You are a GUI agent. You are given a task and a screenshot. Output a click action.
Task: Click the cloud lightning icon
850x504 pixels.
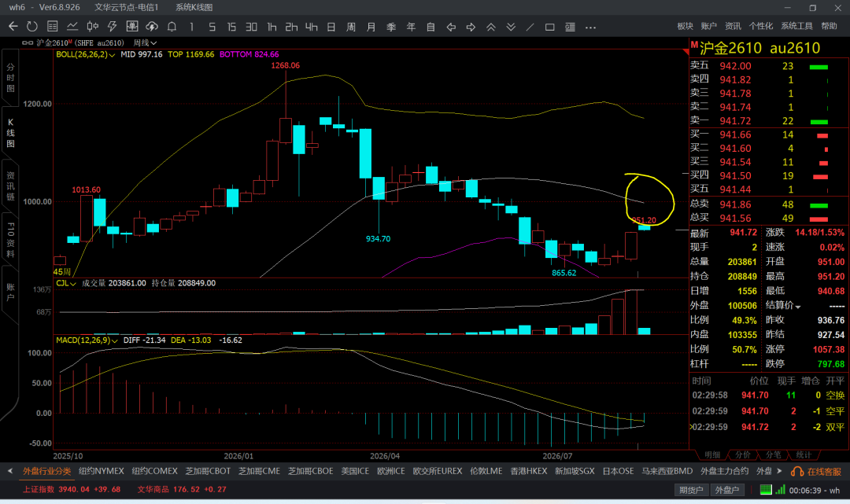pos(152,27)
